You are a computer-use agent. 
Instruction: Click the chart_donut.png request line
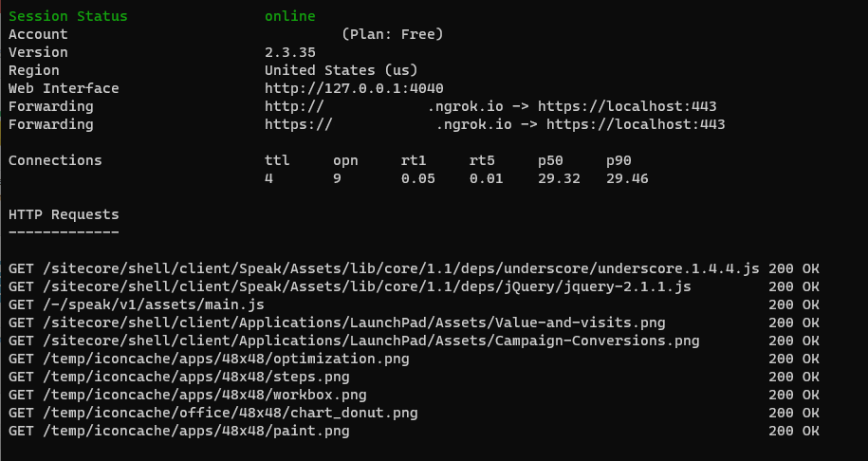pos(212,413)
